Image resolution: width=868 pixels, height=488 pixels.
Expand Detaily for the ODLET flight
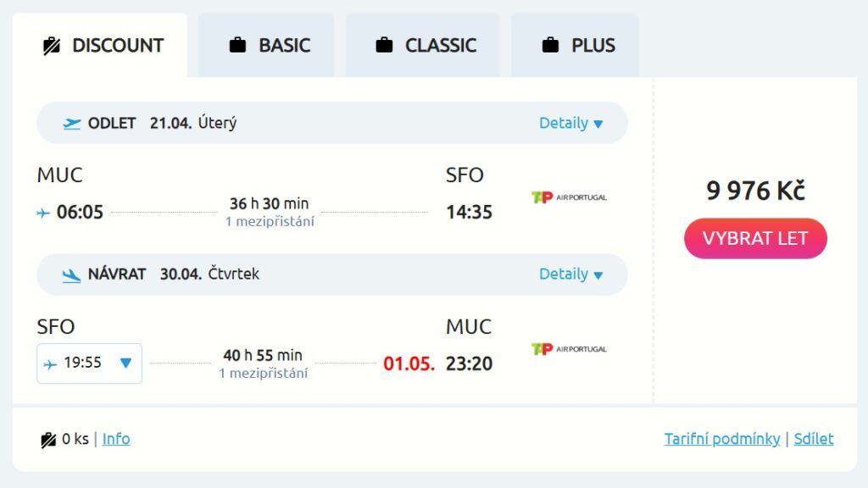[x=570, y=124]
